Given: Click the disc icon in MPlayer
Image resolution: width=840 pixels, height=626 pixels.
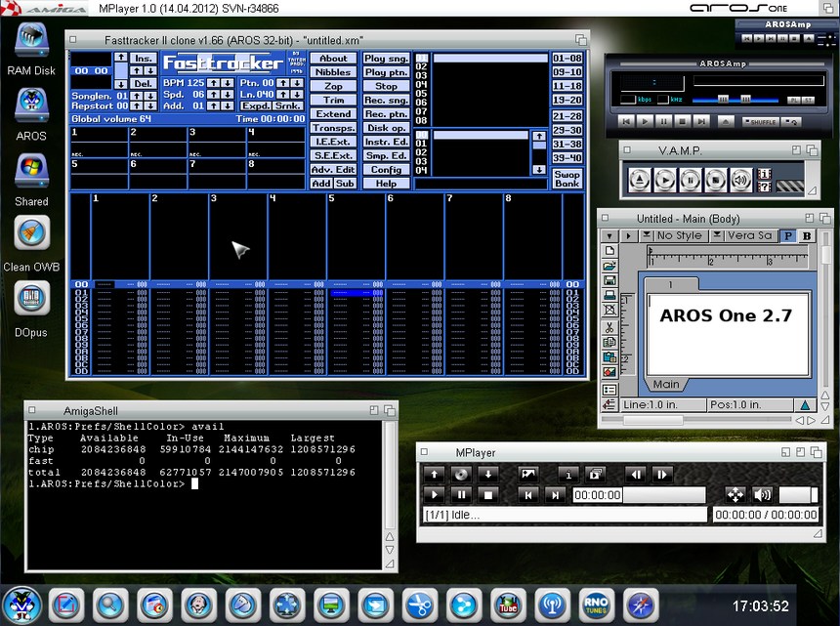Looking at the screenshot, I should pos(461,474).
